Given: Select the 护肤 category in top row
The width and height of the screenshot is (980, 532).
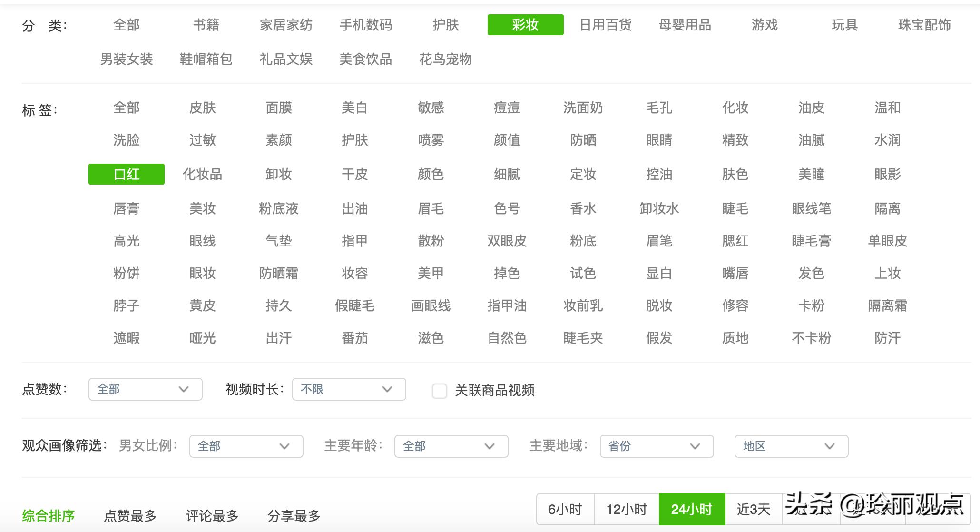Looking at the screenshot, I should (446, 25).
